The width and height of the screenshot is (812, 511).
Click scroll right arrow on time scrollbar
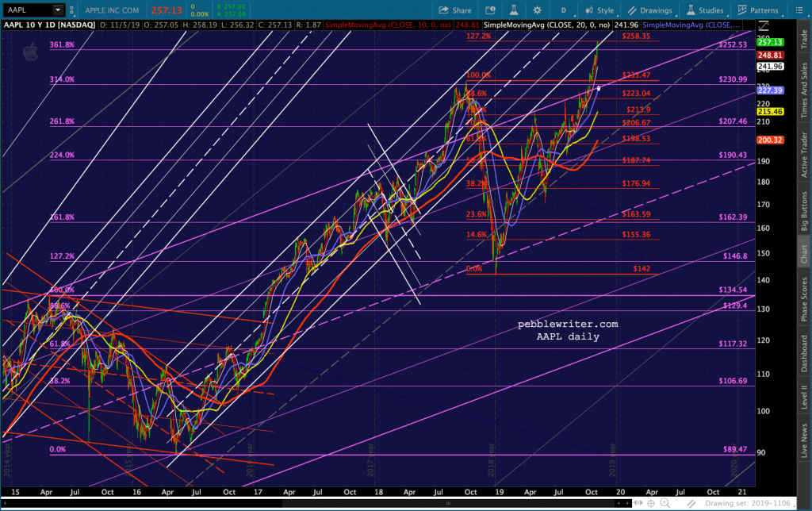(x=627, y=503)
